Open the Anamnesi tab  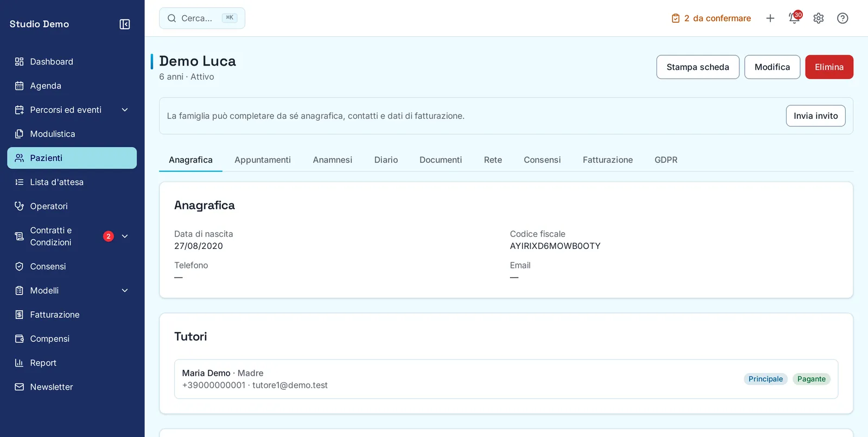coord(333,160)
